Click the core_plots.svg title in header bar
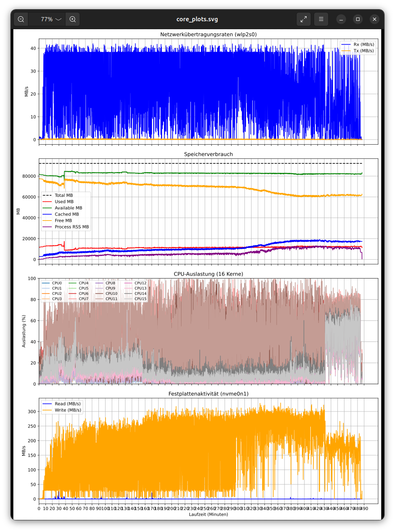The width and height of the screenshot is (395, 532). click(x=197, y=19)
